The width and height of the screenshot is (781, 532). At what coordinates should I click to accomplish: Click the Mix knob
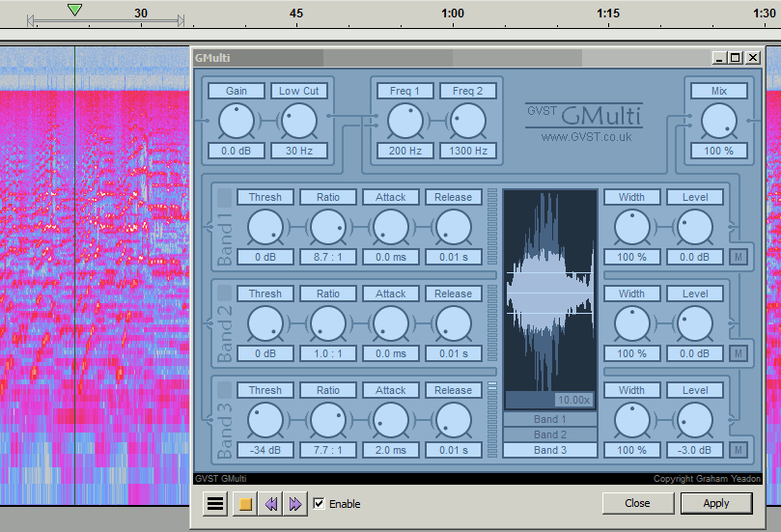pyautogui.click(x=719, y=121)
